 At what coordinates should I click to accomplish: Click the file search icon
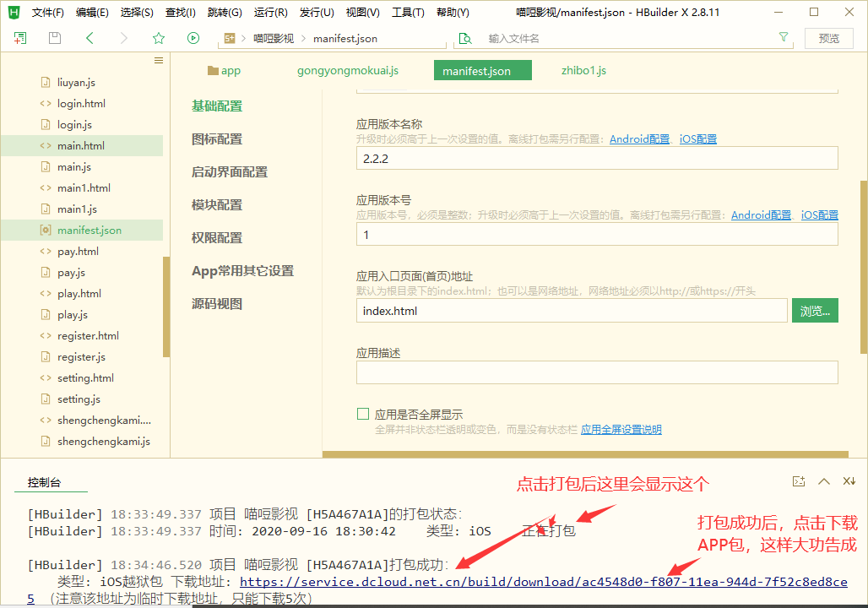click(x=465, y=38)
